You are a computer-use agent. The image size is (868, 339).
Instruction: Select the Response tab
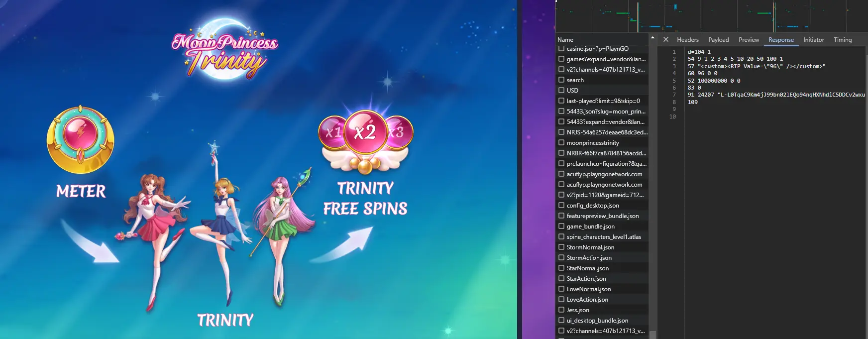pos(781,40)
